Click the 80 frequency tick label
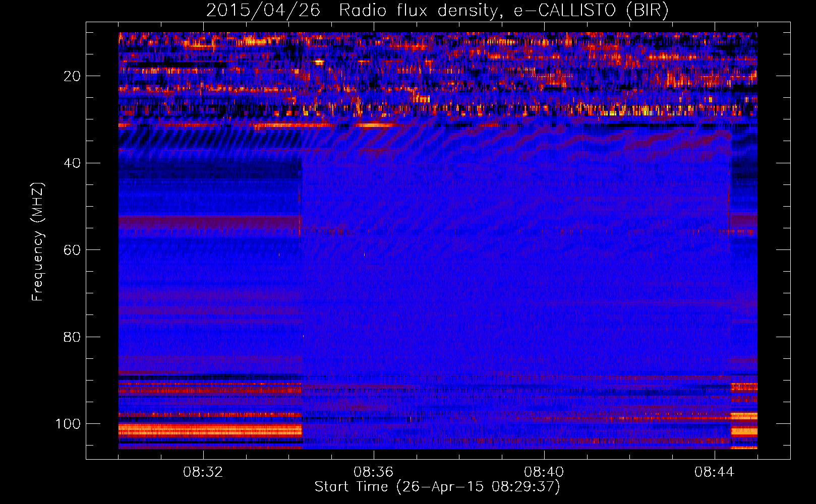This screenshot has height=504, width=816. point(72,337)
